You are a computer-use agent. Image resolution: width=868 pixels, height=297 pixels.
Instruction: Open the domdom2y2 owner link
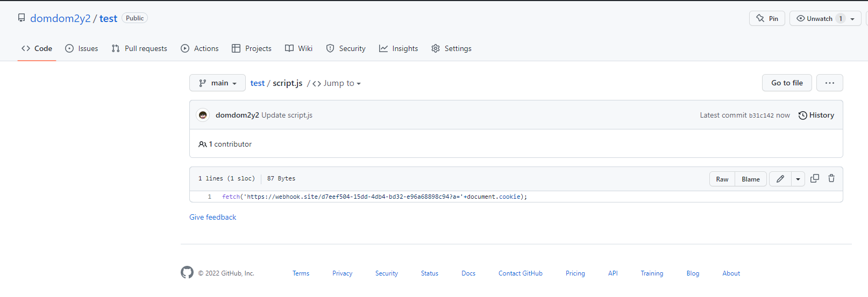60,18
